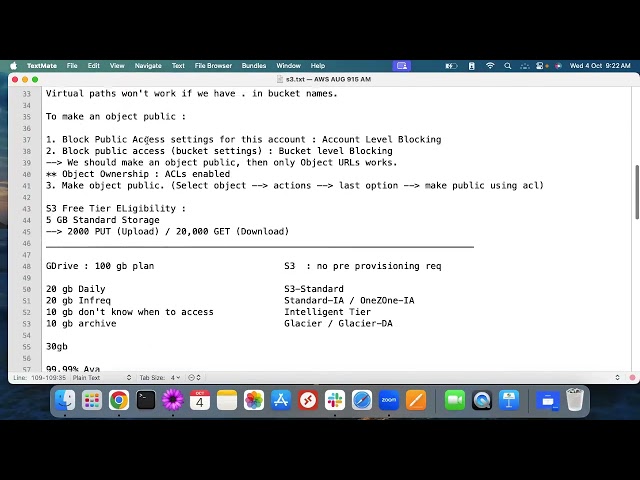
Task: Click text 'S3 Free Tier ELigibility :'
Action: tap(116, 209)
